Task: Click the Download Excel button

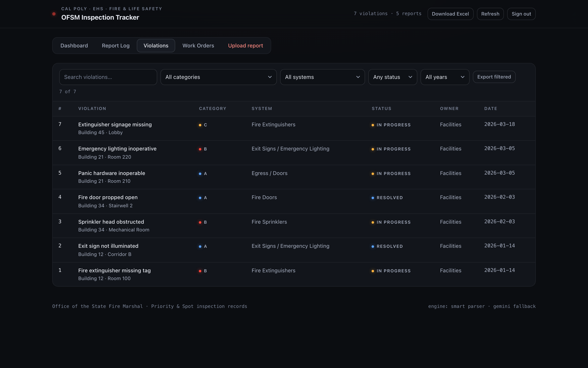Action: [450, 14]
